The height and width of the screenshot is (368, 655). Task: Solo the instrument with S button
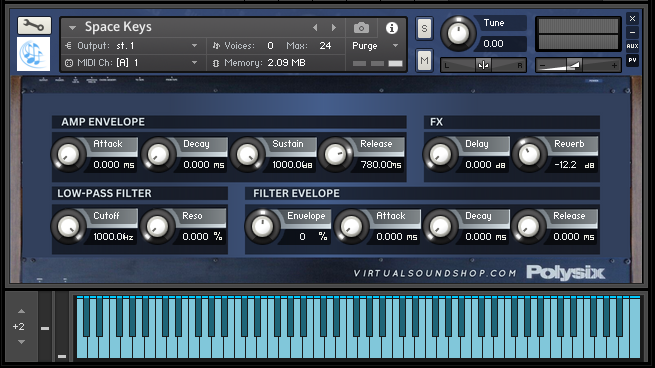coord(424,29)
